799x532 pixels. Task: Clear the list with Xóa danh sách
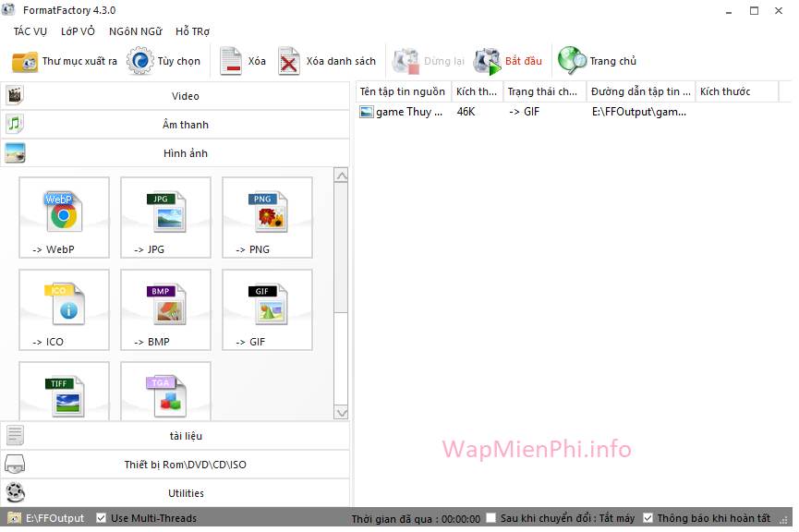click(x=327, y=61)
